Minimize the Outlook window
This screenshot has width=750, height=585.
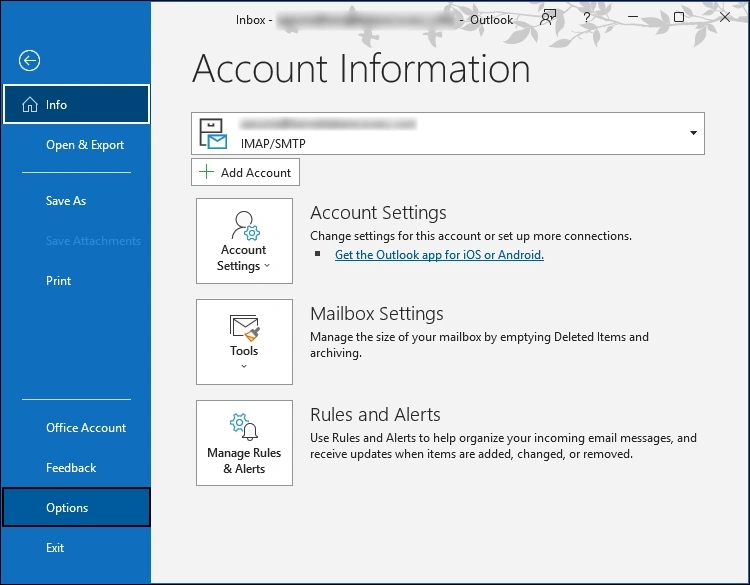pyautogui.click(x=633, y=17)
